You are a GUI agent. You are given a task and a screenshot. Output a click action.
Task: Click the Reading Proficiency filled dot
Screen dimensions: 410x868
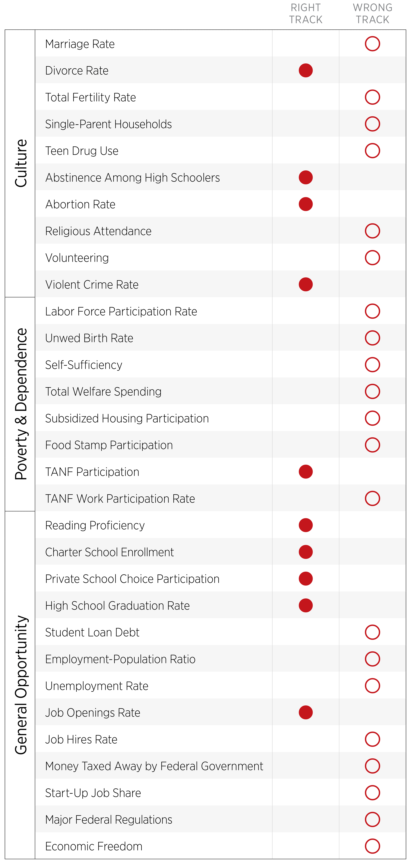point(305,525)
